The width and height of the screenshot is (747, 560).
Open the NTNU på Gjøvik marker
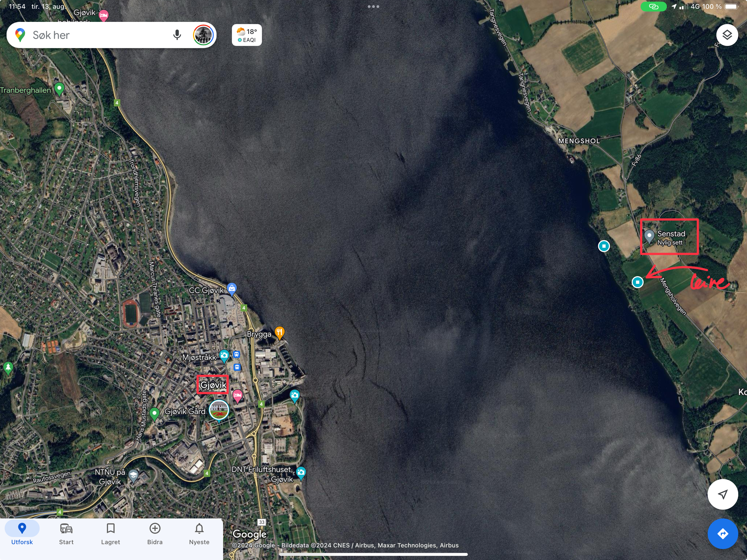[133, 475]
